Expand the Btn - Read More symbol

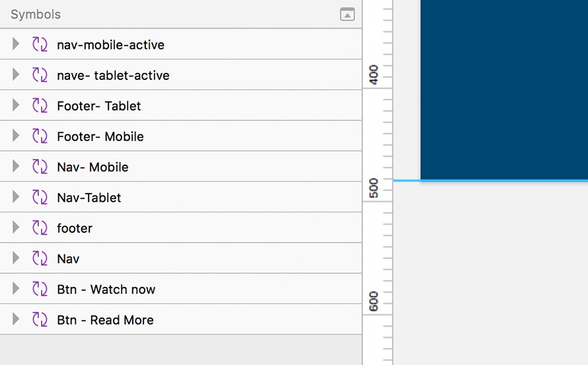(16, 319)
